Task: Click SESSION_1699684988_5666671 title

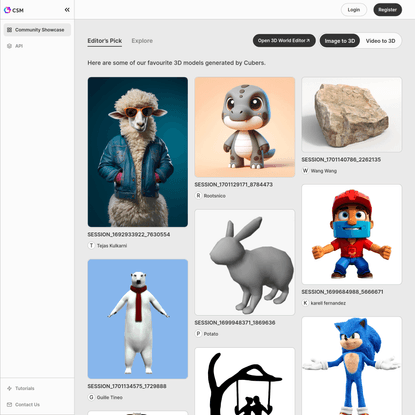Action: (342, 292)
